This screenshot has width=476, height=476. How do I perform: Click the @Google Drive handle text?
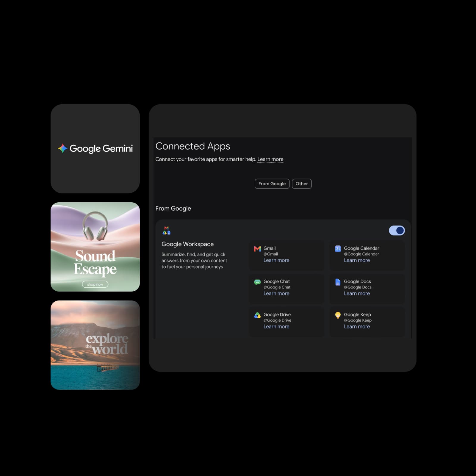coord(277,320)
